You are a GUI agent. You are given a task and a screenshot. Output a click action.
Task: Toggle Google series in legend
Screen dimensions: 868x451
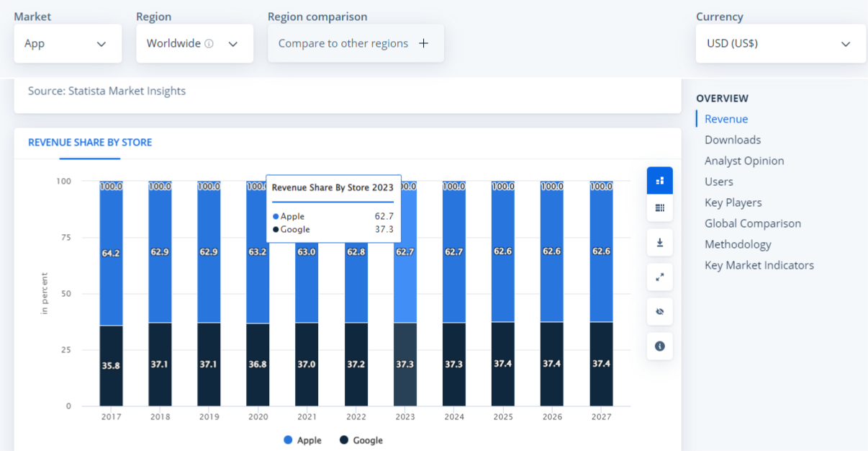pos(361,440)
